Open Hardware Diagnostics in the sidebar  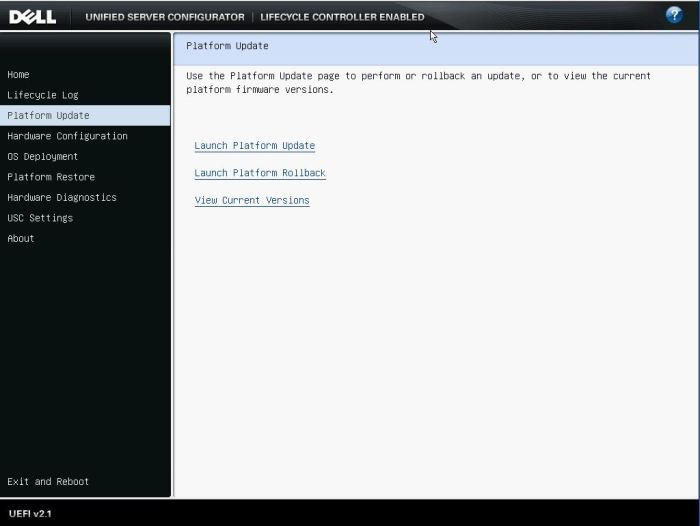(61, 198)
